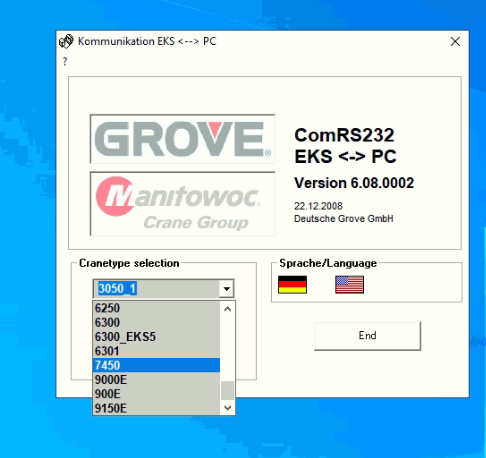Click the GROVE logo image

click(183, 139)
